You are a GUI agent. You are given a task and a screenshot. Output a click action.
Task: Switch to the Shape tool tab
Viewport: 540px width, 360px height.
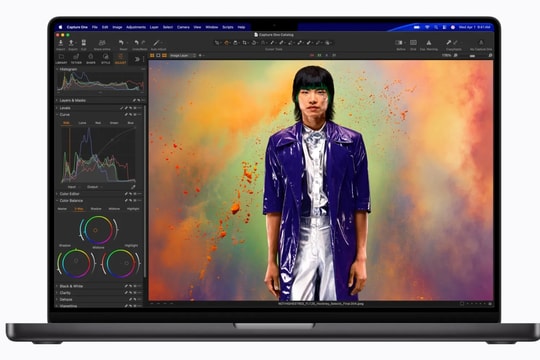tap(91, 59)
